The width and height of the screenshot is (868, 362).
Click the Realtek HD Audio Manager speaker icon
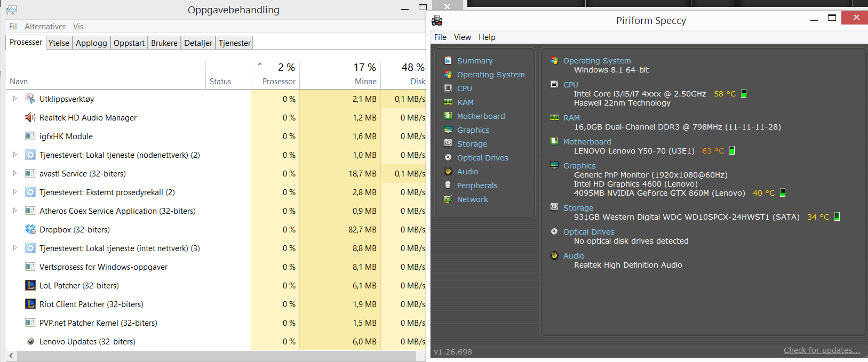pos(30,117)
